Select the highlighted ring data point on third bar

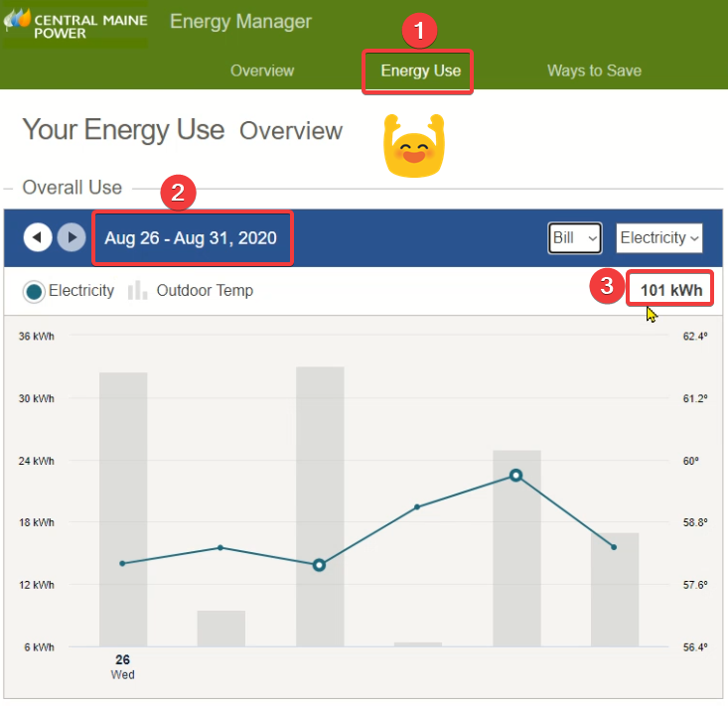click(x=320, y=565)
